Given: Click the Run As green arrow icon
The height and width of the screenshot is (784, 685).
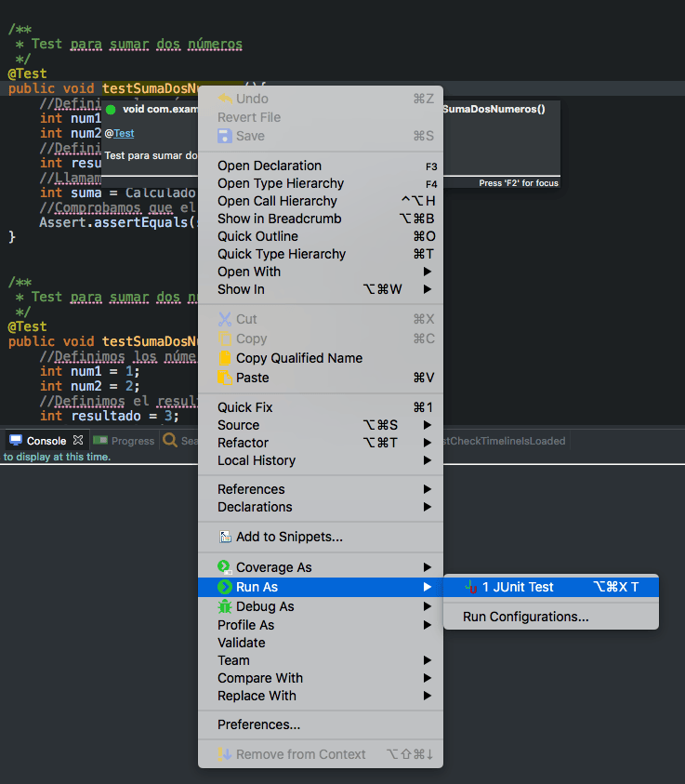Looking at the screenshot, I should pyautogui.click(x=224, y=587).
